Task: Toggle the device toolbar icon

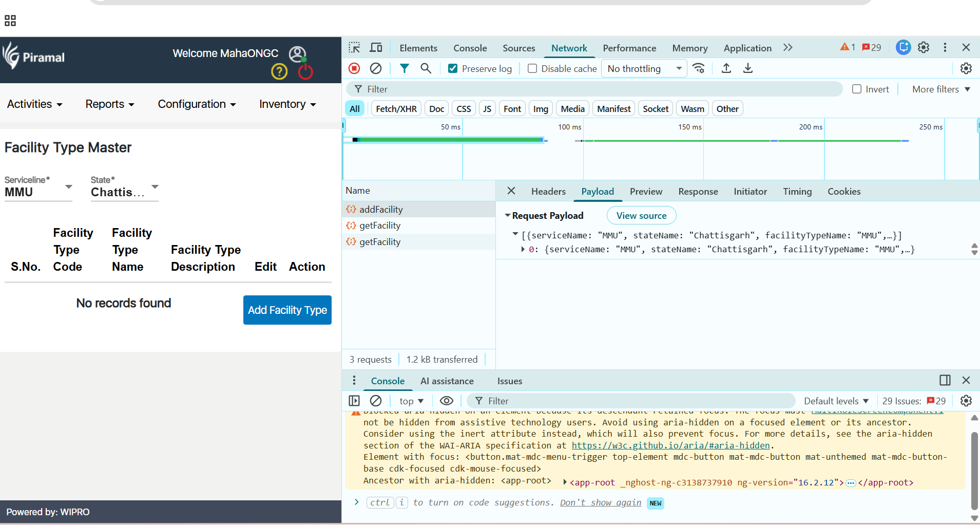Action: [376, 48]
